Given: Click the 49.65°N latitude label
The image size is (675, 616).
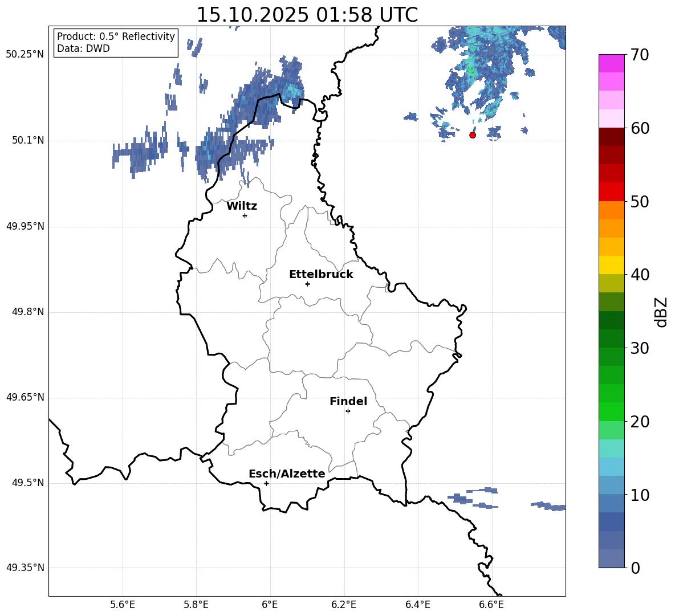Looking at the screenshot, I should point(25,397).
